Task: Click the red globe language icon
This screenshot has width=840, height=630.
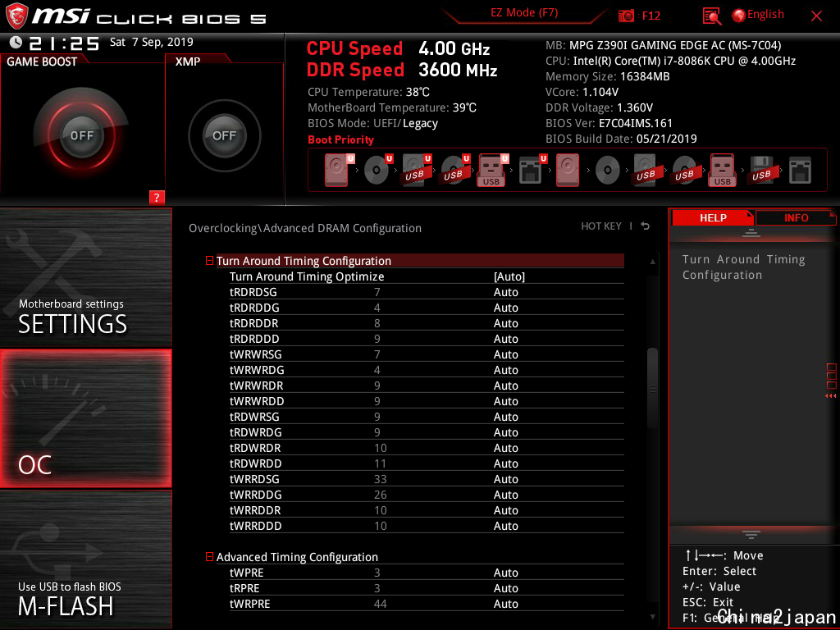Action: point(739,16)
